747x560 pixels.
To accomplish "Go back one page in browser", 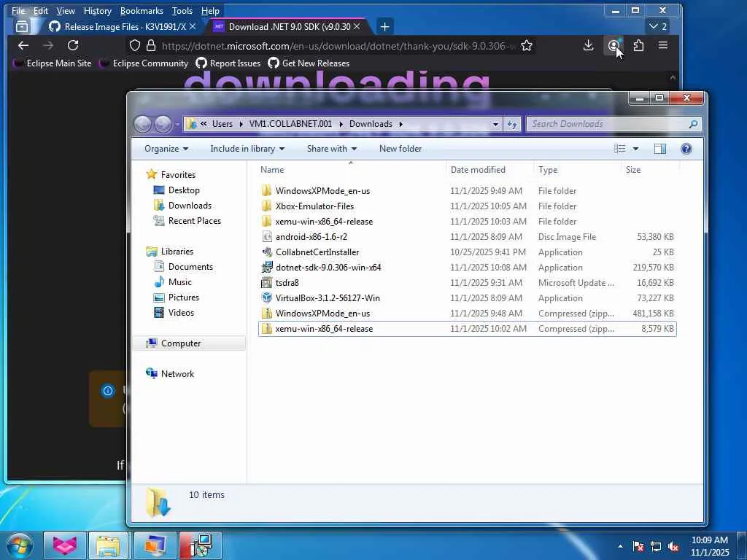I will tap(23, 46).
